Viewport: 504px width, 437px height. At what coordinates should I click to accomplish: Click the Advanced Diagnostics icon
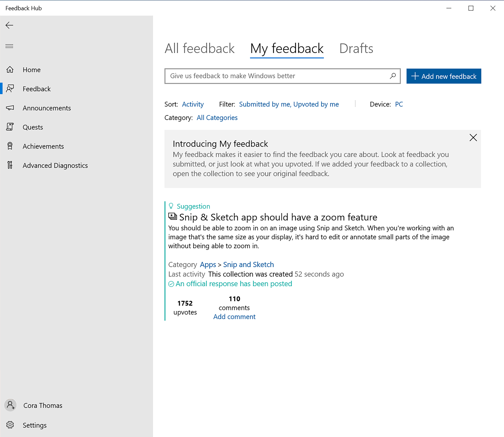(10, 165)
